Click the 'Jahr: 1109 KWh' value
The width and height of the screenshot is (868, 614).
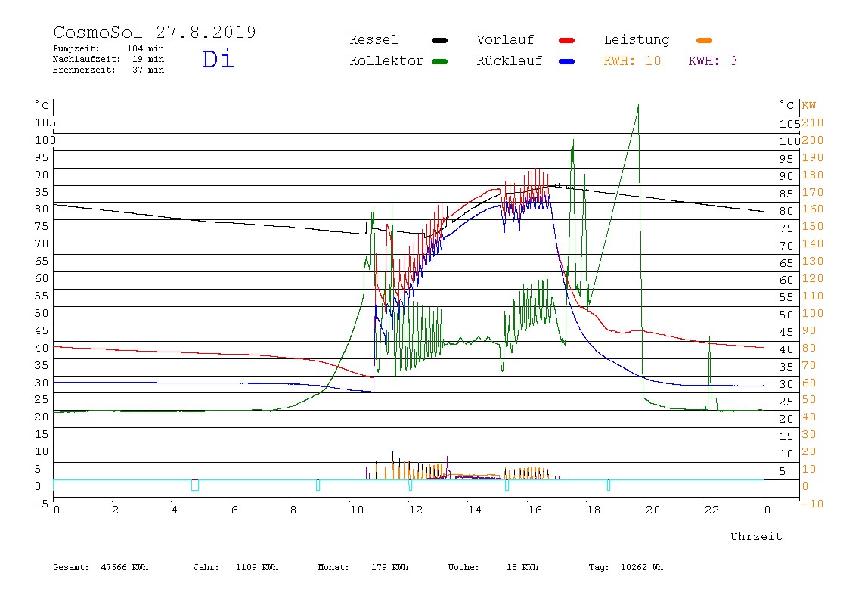coord(236,567)
